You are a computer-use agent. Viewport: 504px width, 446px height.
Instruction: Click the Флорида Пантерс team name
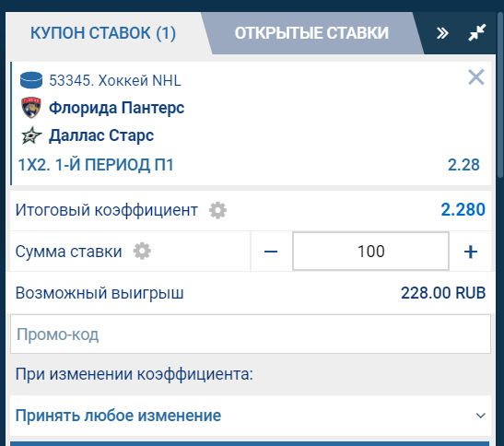coord(117,108)
